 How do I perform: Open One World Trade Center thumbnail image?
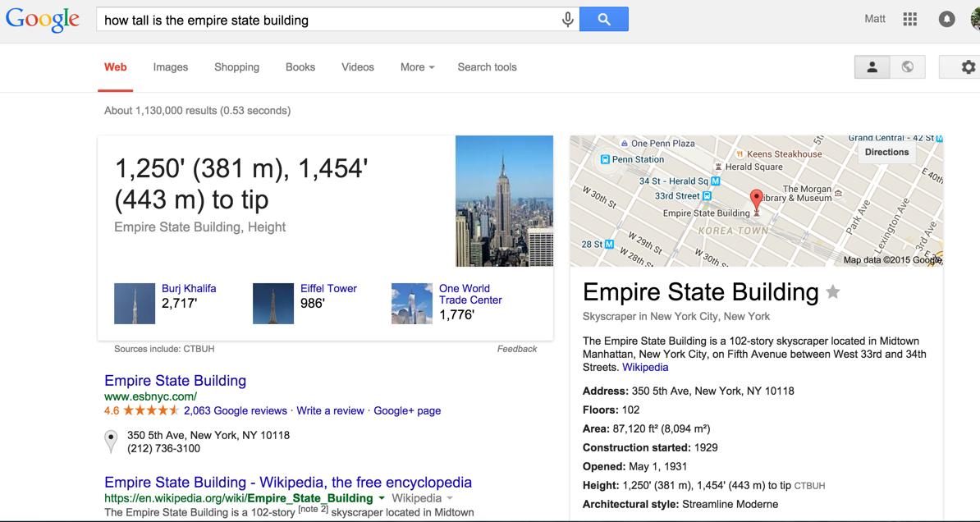tap(412, 303)
